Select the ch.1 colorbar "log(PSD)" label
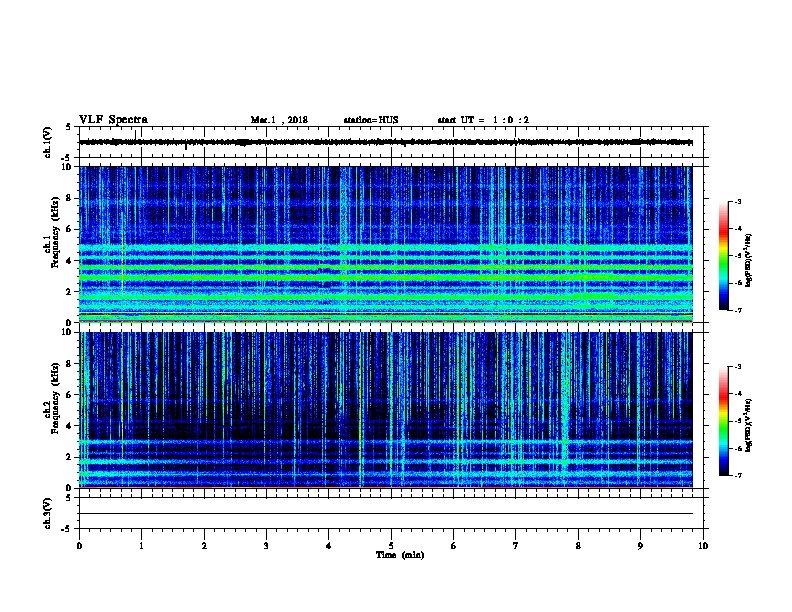792x612 pixels. (x=749, y=260)
